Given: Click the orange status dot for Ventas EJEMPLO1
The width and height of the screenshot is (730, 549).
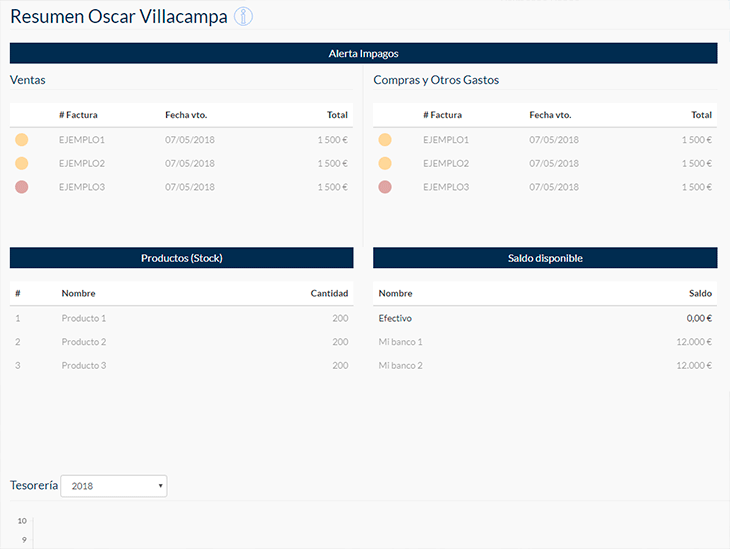Looking at the screenshot, I should (x=21, y=140).
